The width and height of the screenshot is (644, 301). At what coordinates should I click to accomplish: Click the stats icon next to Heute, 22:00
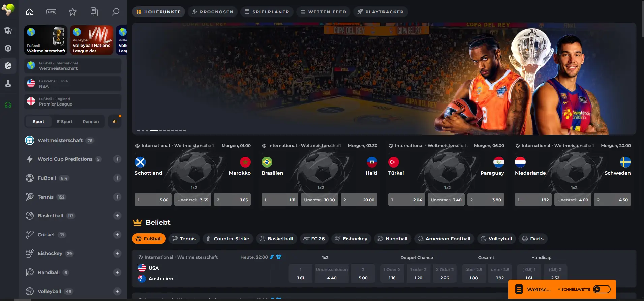(x=272, y=257)
